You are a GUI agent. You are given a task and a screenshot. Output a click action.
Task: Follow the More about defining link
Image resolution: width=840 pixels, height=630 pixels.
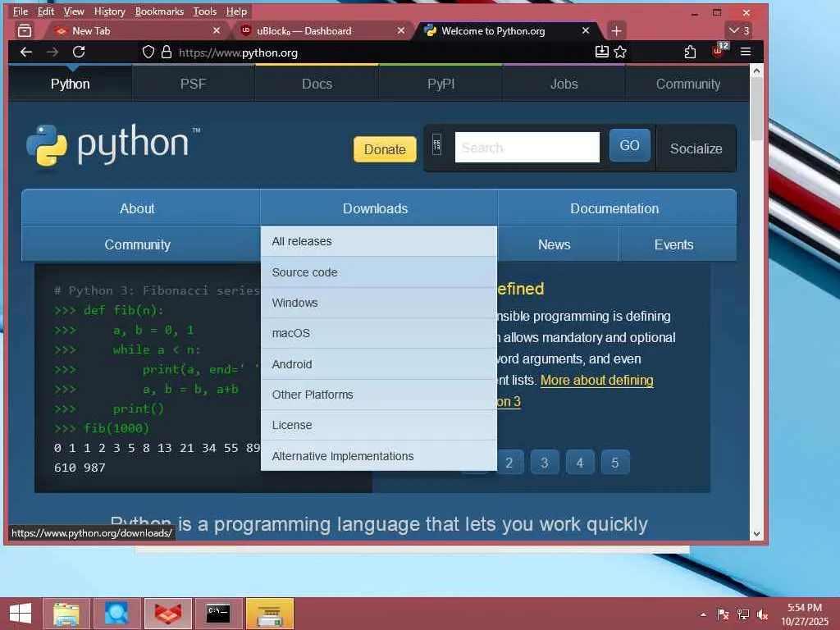[x=597, y=380]
